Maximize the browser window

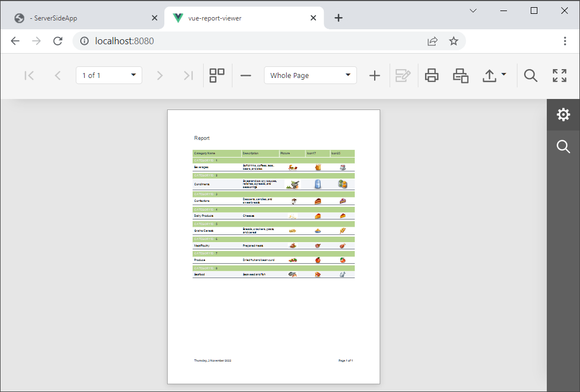[x=534, y=11]
